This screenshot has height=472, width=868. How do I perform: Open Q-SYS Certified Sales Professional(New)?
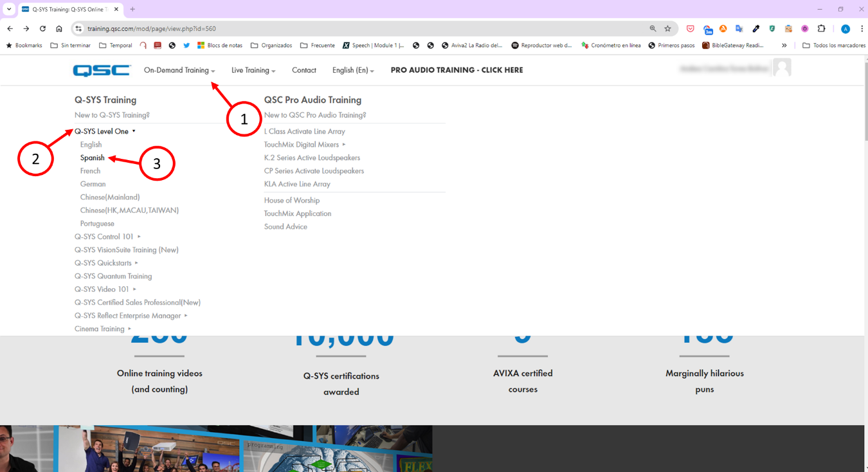tap(138, 303)
